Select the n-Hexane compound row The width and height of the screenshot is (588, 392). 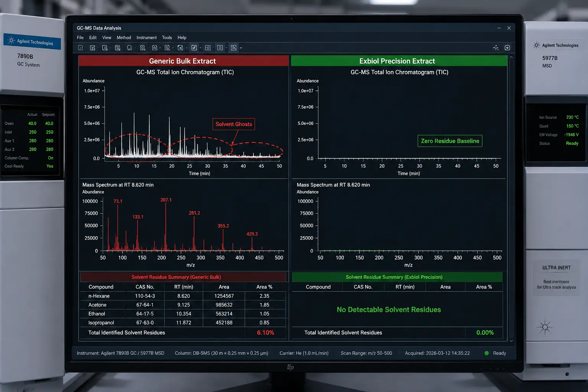pyautogui.click(x=183, y=296)
